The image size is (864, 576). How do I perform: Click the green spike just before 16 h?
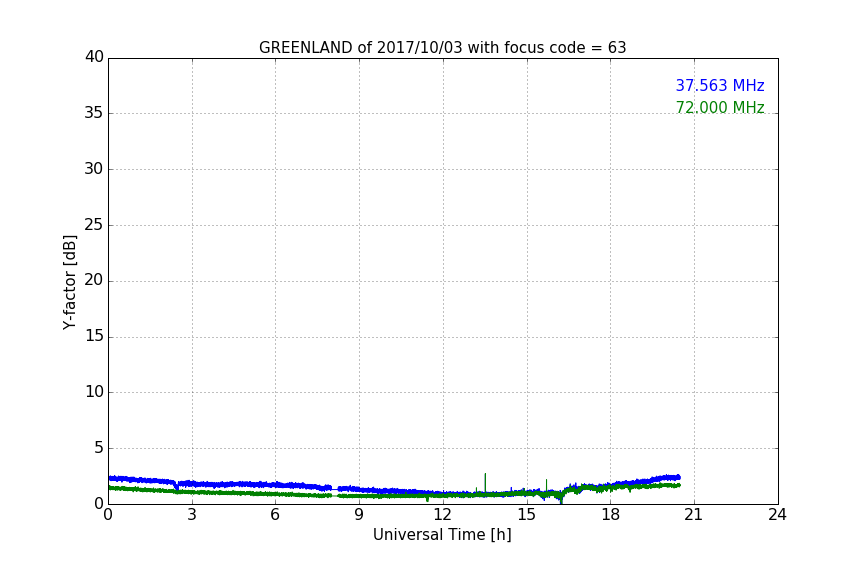(546, 485)
